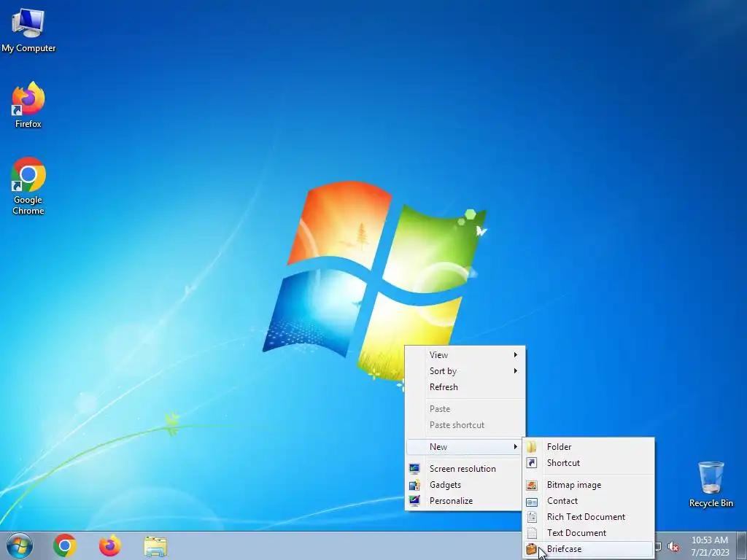Click the arrow beside Sort by
747x560 pixels.
[x=516, y=371]
